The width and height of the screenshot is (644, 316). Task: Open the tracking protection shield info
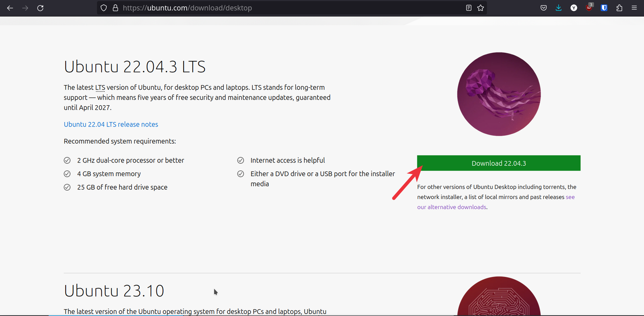click(103, 8)
